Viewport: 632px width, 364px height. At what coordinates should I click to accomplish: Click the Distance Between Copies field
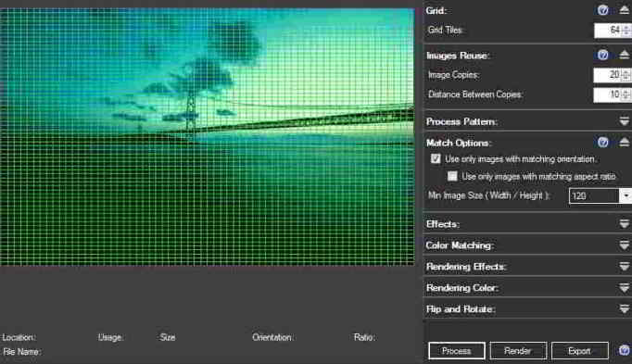pyautogui.click(x=607, y=94)
